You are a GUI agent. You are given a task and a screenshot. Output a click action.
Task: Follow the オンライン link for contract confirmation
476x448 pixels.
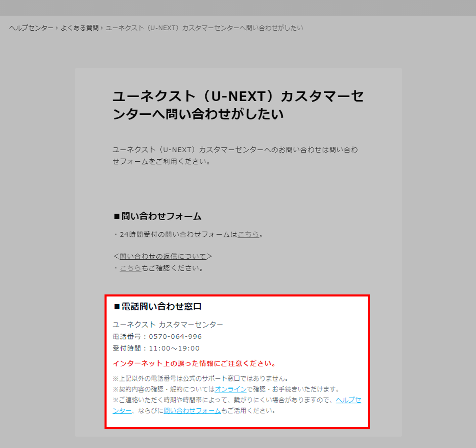231,389
